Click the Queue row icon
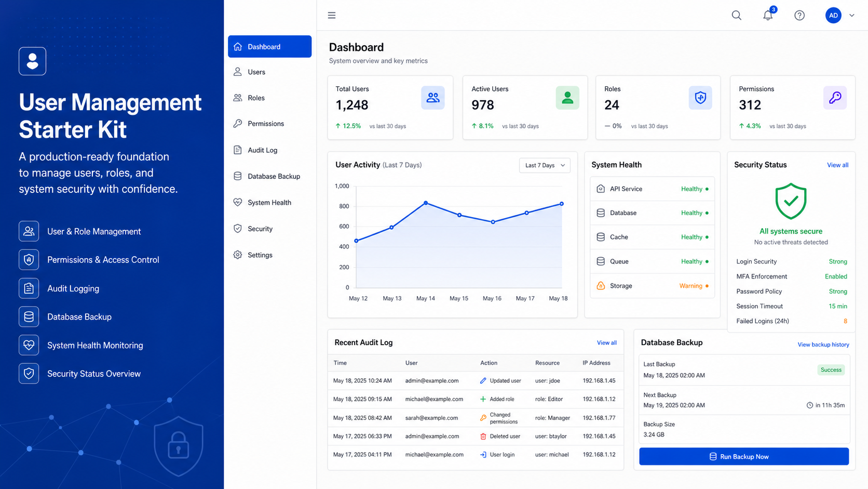 601,261
